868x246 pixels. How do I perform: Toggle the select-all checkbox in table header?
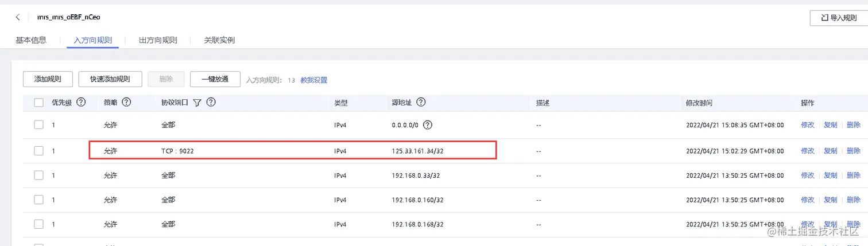(x=39, y=103)
